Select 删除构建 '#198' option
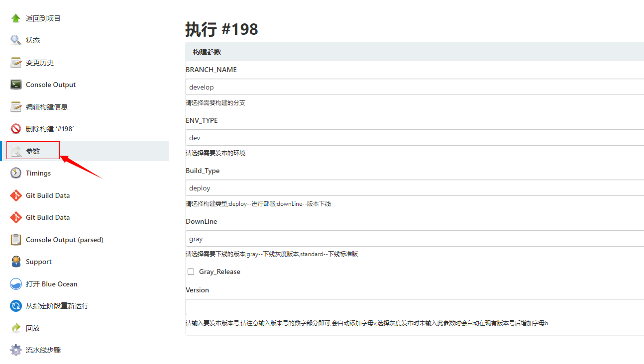This screenshot has width=644, height=364. 50,129
